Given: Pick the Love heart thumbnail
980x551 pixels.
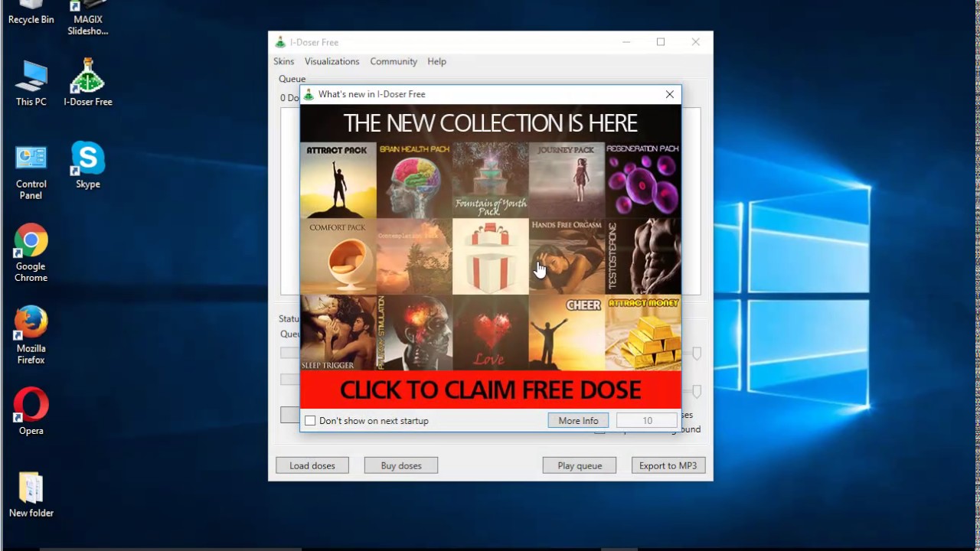Looking at the screenshot, I should point(490,334).
